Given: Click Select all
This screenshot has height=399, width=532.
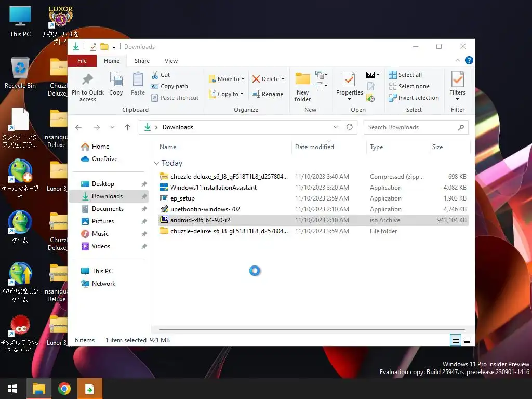Looking at the screenshot, I should (x=405, y=75).
